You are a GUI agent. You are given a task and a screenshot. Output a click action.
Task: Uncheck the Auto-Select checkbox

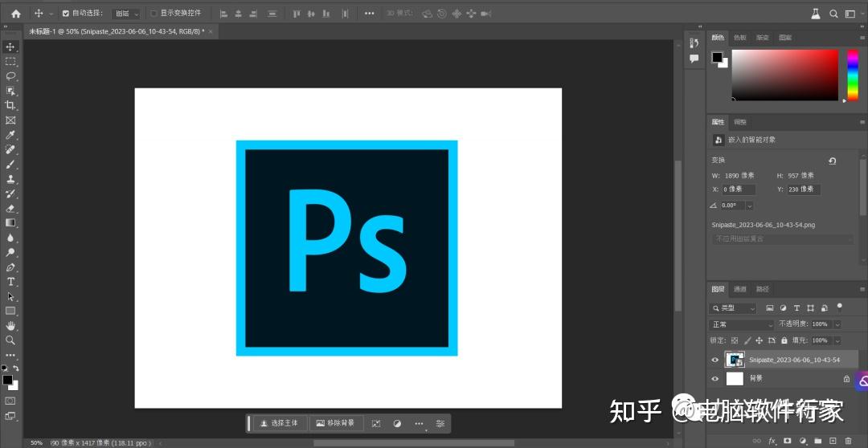coord(66,14)
